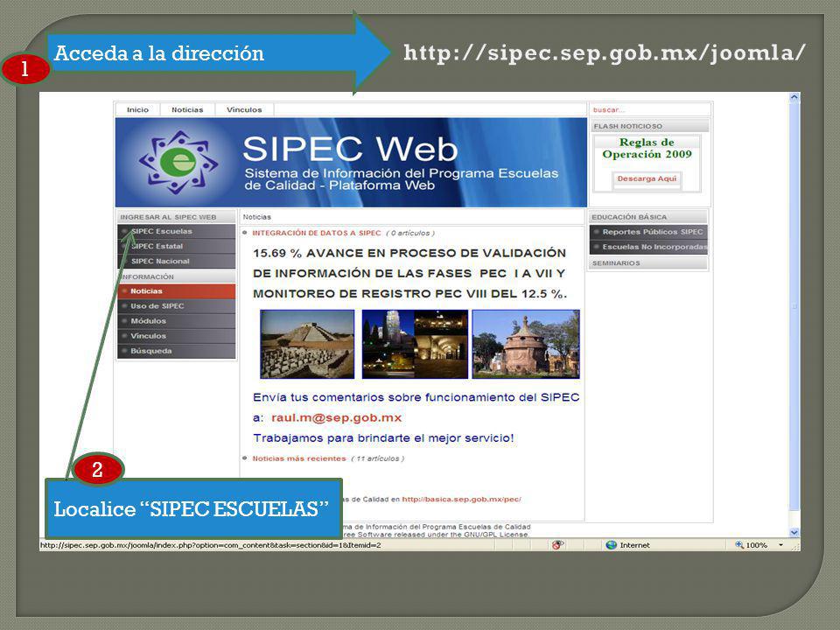
Task: Open SIPEC Nacional in sidebar
Action: 176,262
